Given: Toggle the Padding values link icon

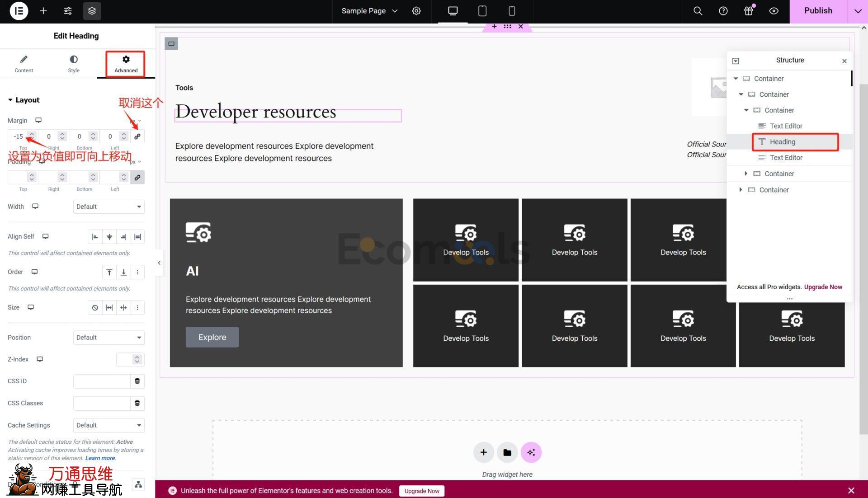Looking at the screenshot, I should [137, 177].
